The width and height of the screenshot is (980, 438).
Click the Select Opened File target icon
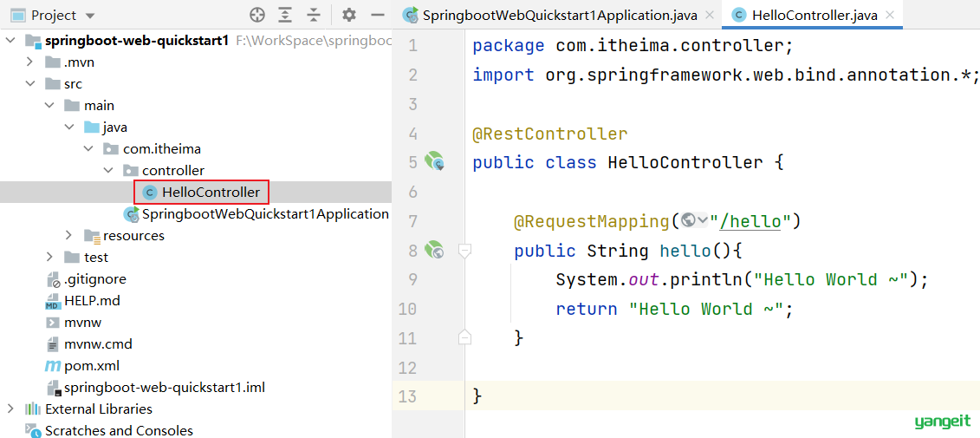(x=256, y=15)
